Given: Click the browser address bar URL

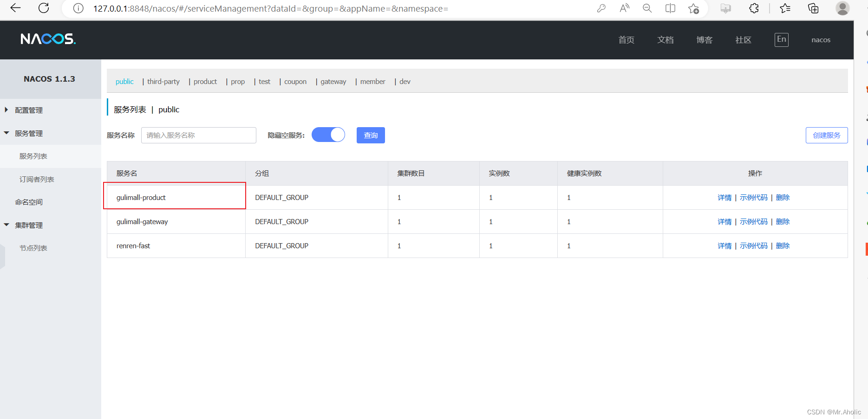Looking at the screenshot, I should [271, 8].
